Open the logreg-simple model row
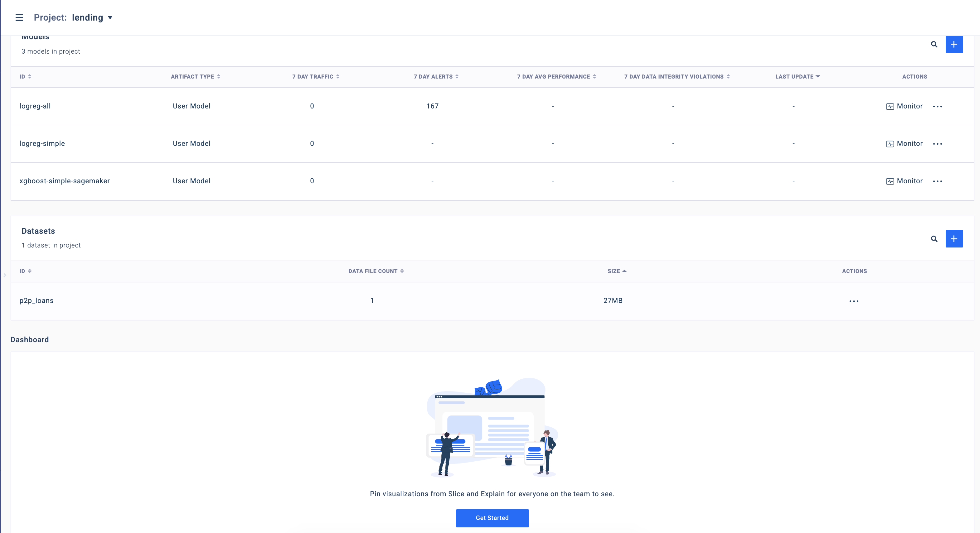The width and height of the screenshot is (980, 533). (x=42, y=143)
